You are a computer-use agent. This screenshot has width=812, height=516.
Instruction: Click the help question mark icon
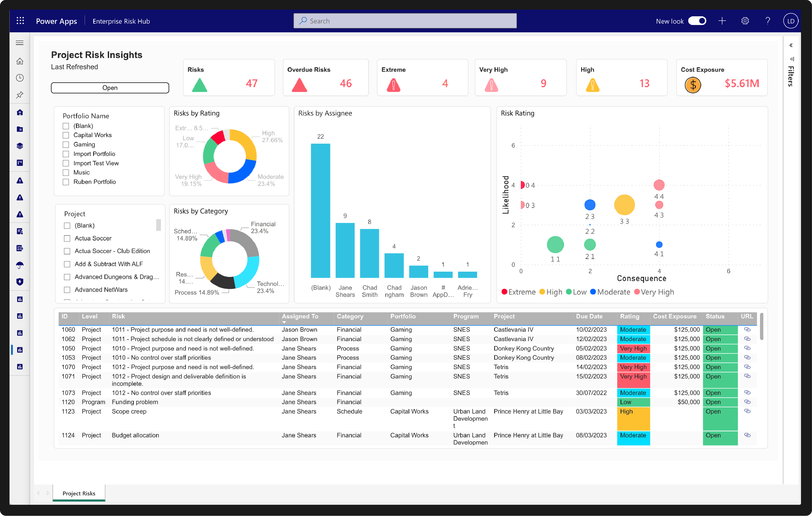pyautogui.click(x=768, y=21)
